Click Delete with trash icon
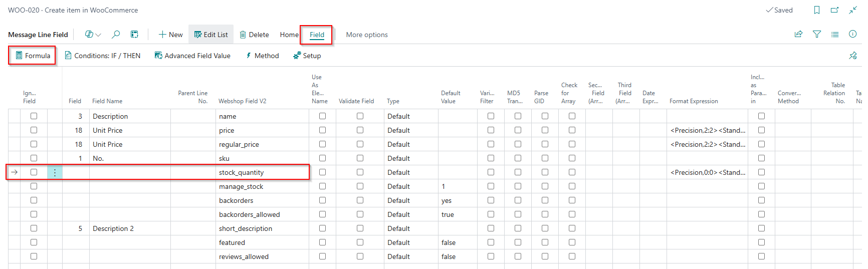The image size is (868, 269). pos(254,35)
